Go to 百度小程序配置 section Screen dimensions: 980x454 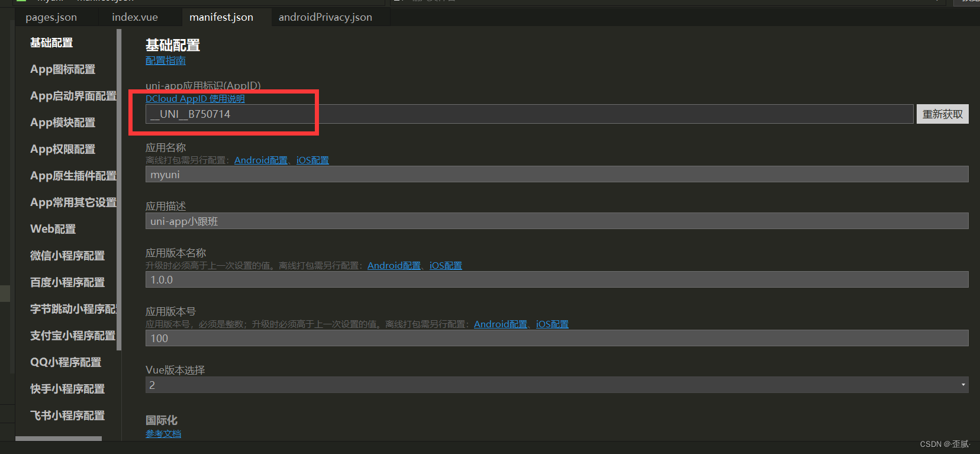click(x=67, y=282)
